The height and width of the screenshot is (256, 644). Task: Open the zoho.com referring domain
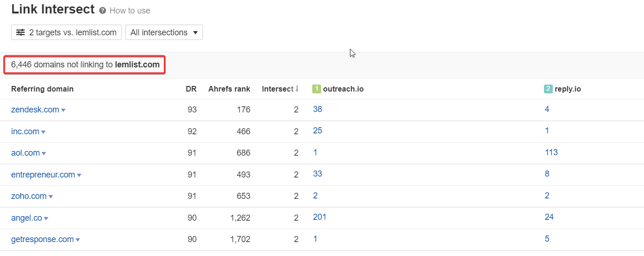(29, 196)
